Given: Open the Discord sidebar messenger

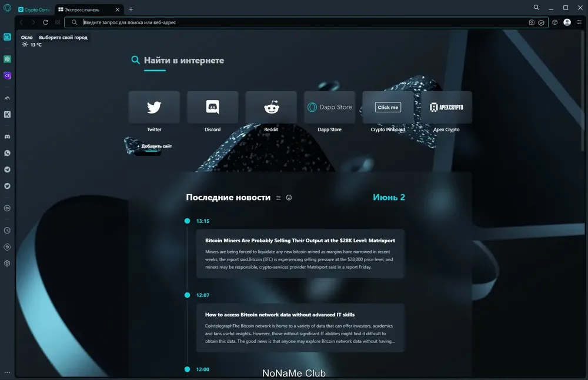Looking at the screenshot, I should pyautogui.click(x=7, y=136).
